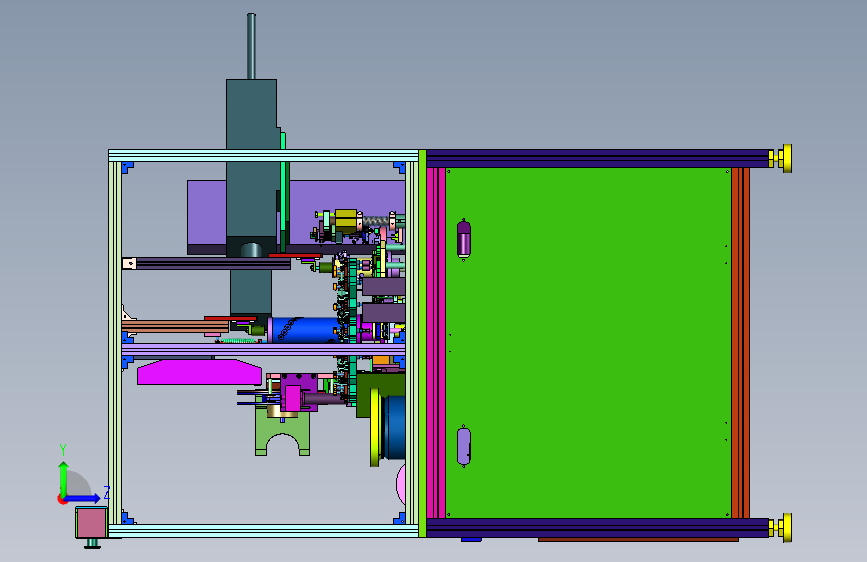
Task: Select the lavender lower slot handle on green panel
Action: click(464, 446)
